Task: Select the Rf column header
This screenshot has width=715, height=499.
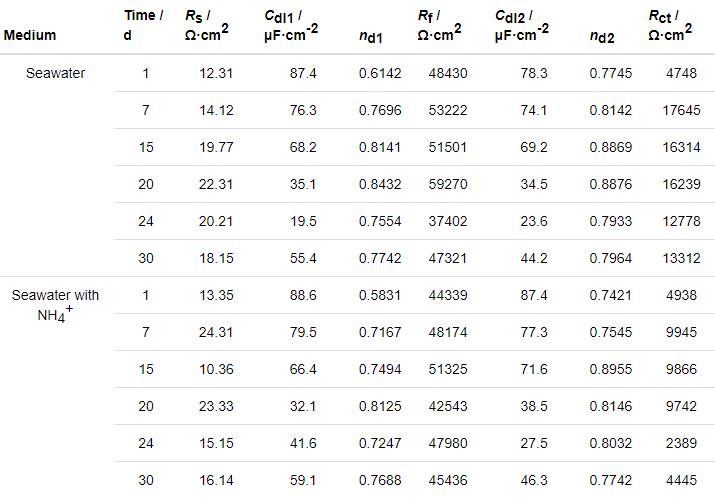Action: (439, 25)
